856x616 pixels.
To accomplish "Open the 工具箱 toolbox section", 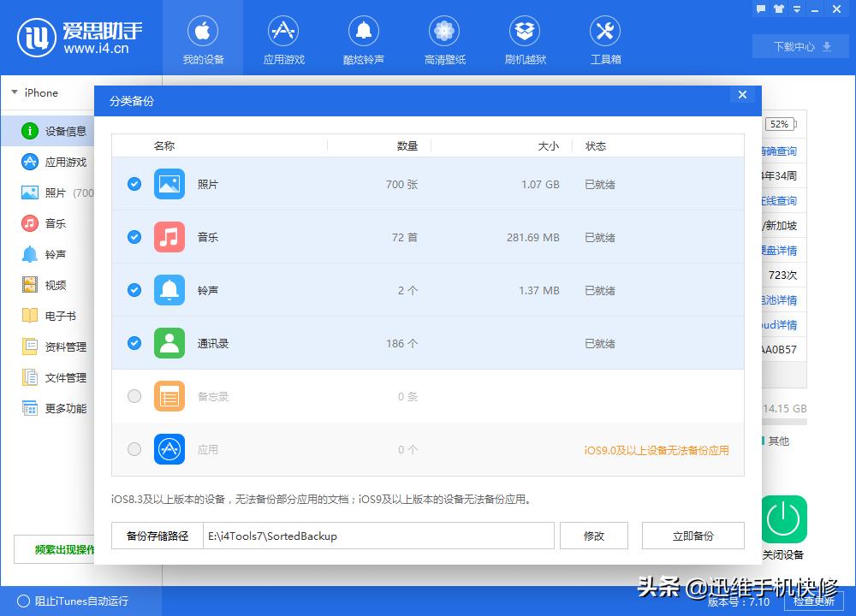I will tap(605, 38).
